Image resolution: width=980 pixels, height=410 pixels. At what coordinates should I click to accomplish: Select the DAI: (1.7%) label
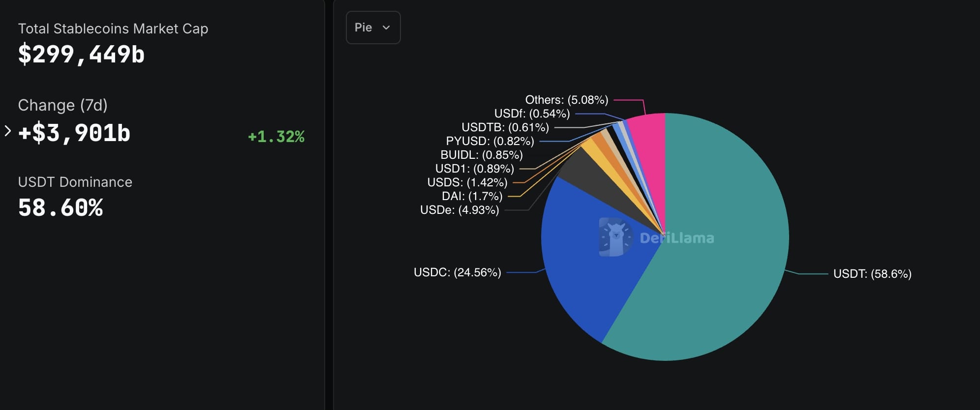472,196
